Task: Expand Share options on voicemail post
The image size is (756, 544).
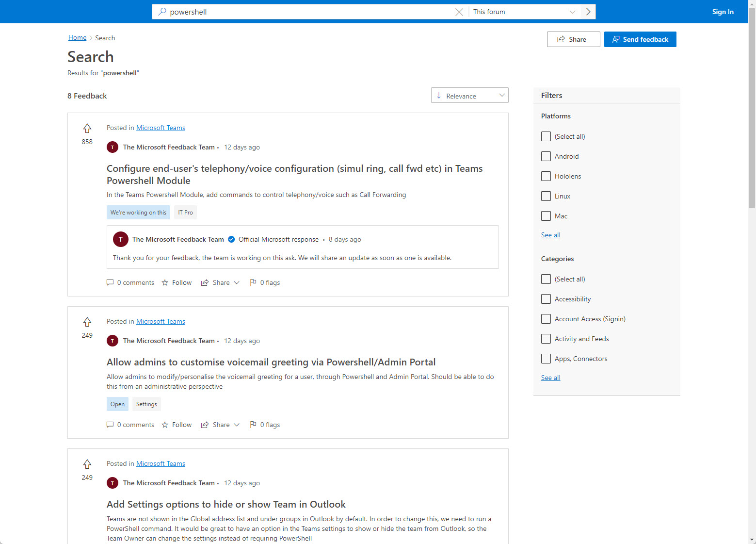Action: (221, 425)
